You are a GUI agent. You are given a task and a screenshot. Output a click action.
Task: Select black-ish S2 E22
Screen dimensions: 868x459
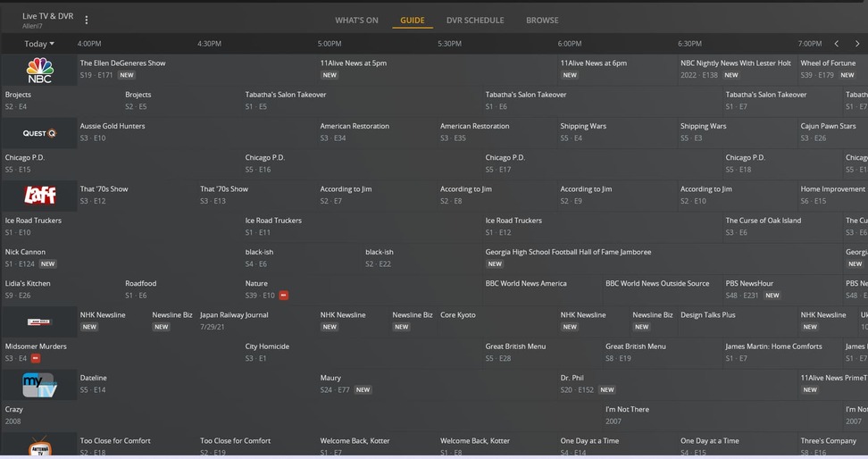(x=422, y=259)
